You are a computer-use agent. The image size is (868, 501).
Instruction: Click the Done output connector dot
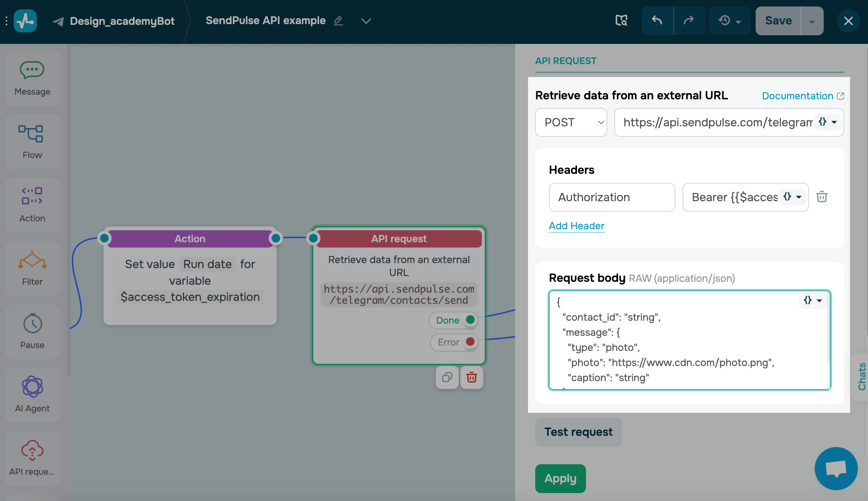pos(470,320)
